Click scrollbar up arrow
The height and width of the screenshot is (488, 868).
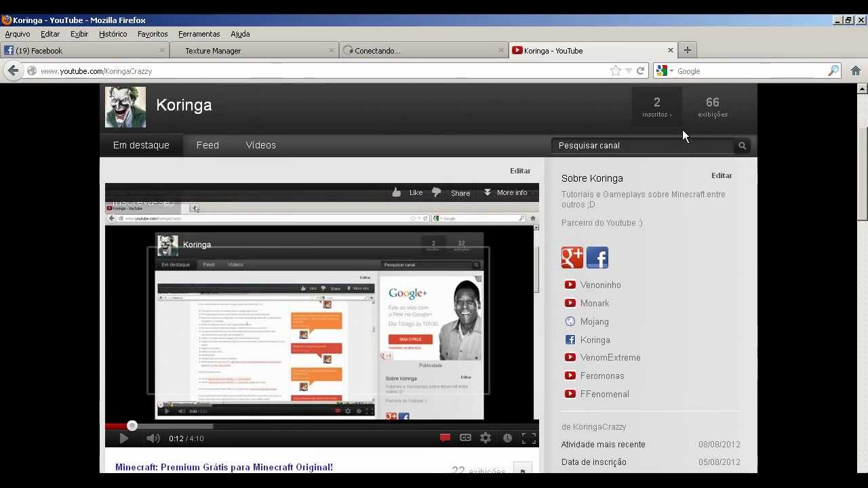point(862,89)
